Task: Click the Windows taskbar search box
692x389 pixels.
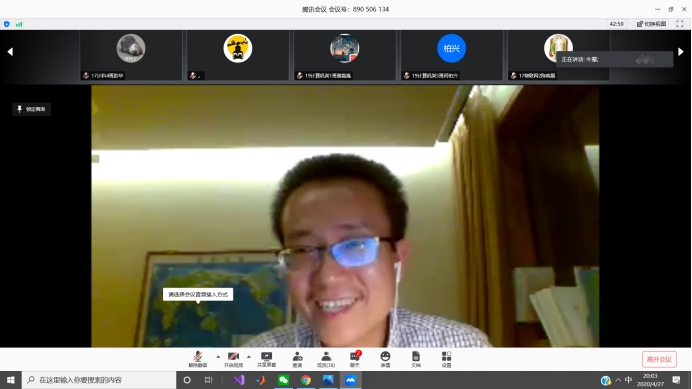Action: pyautogui.click(x=99, y=380)
